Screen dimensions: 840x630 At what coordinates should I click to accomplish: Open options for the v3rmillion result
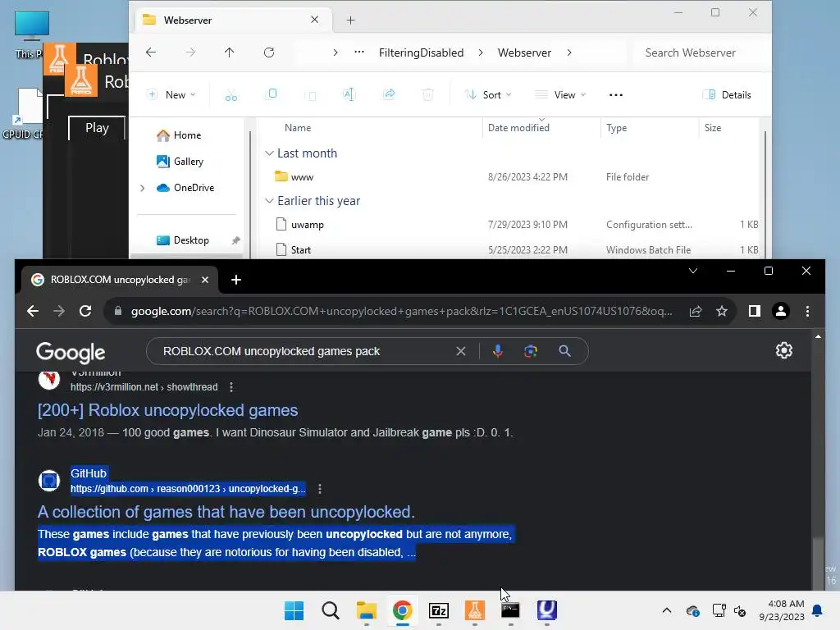(x=231, y=387)
